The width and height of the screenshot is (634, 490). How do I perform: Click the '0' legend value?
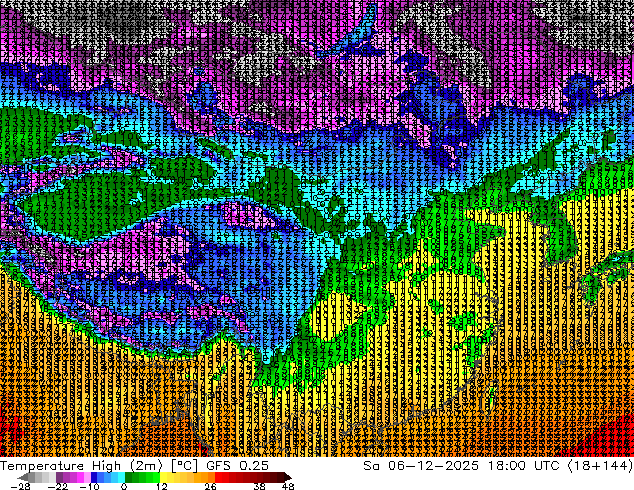[124, 486]
